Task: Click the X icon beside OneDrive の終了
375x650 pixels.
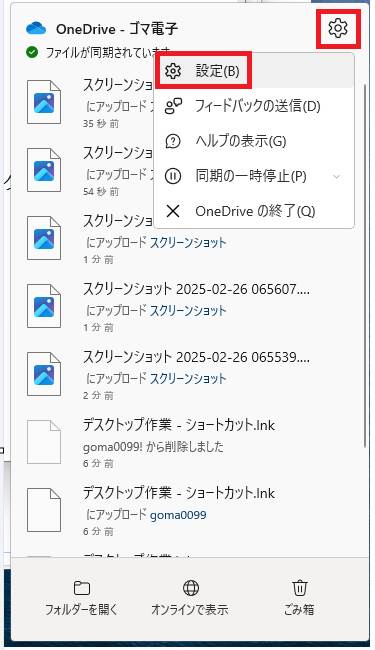Action: click(x=173, y=211)
